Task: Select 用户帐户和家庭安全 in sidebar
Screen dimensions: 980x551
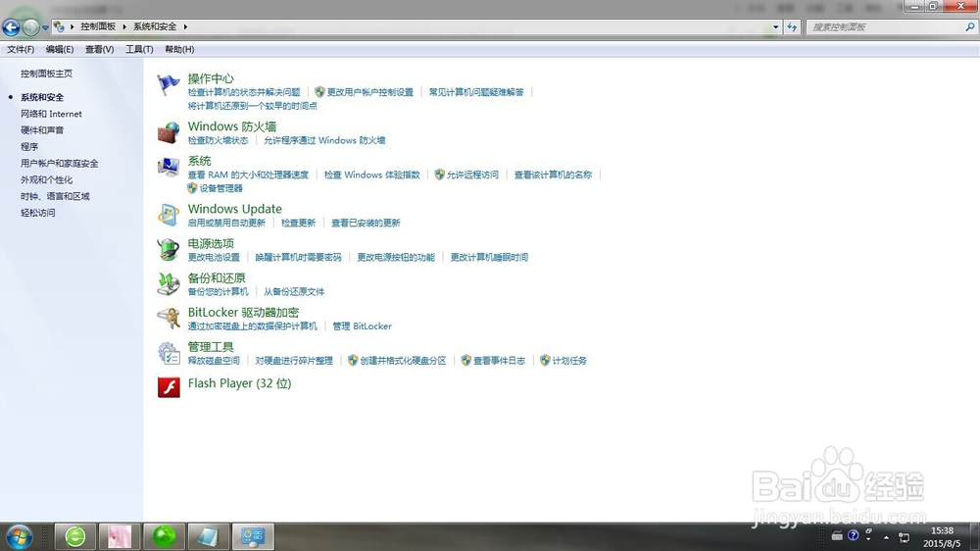Action: point(60,163)
